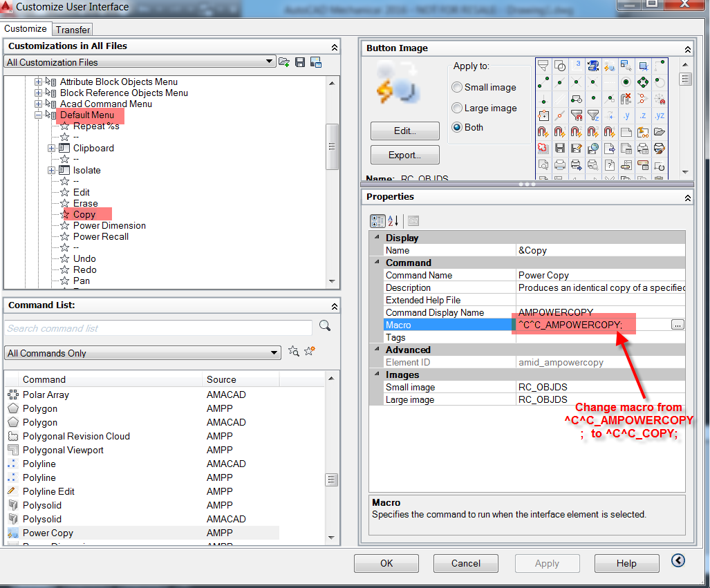Select the Large image option

click(456, 107)
